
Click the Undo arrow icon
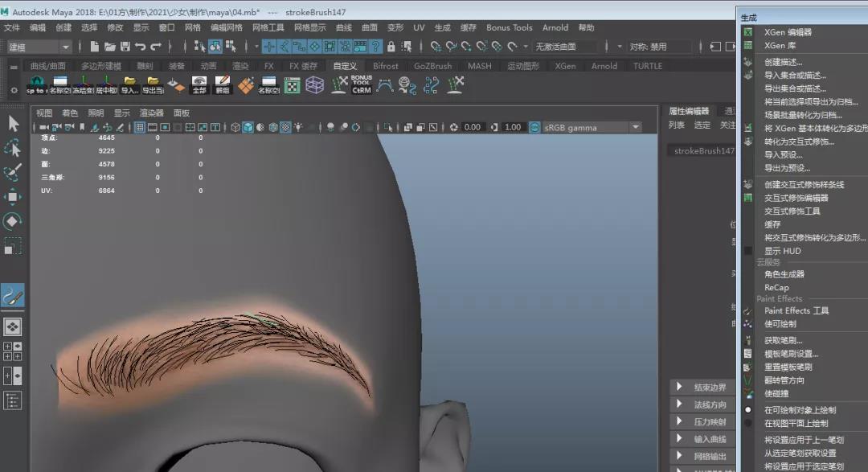point(141,47)
